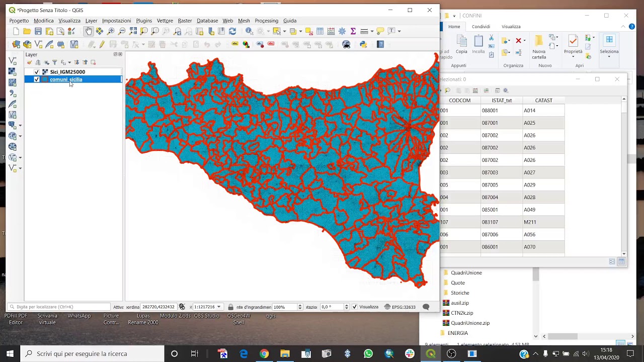Open the measure tool dropdown arrow
The height and width of the screenshot is (362, 644).
372,31
